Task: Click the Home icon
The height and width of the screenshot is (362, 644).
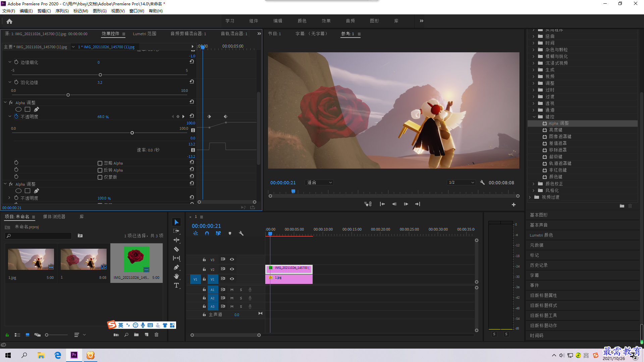Action: click(x=9, y=21)
